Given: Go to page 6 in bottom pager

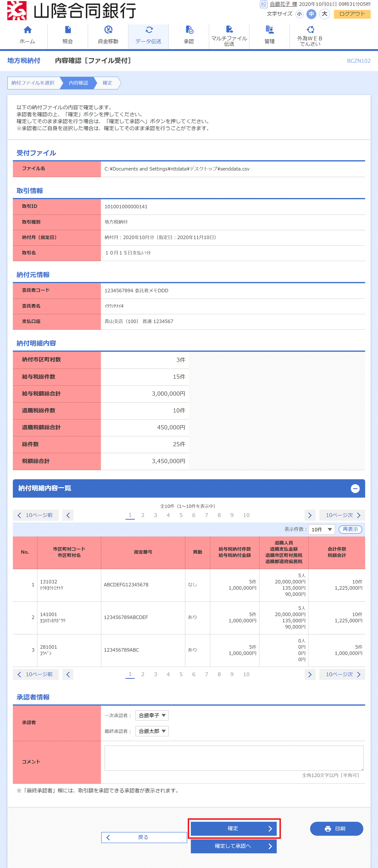Looking at the screenshot, I should tap(194, 674).
